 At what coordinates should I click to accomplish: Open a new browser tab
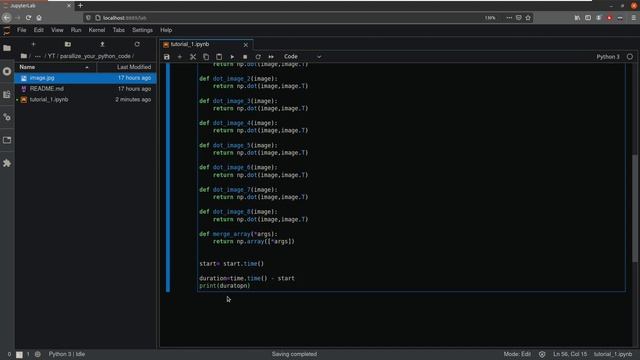80,6
